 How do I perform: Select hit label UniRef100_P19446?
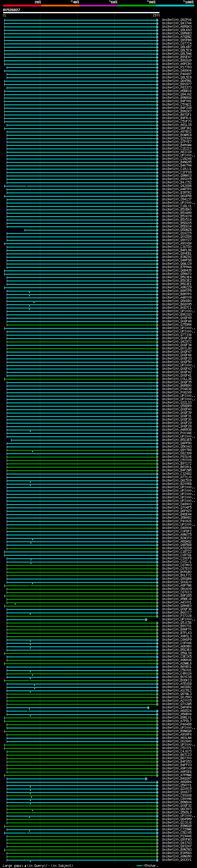click(x=176, y=836)
